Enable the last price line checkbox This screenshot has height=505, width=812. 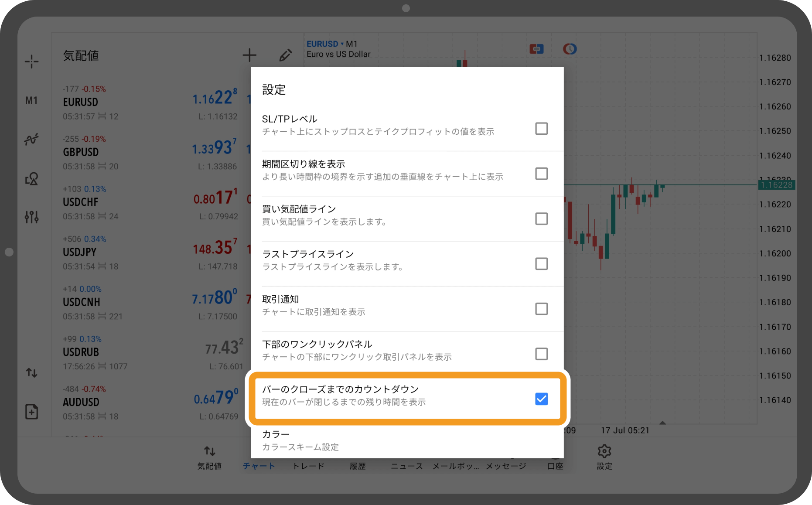(541, 264)
